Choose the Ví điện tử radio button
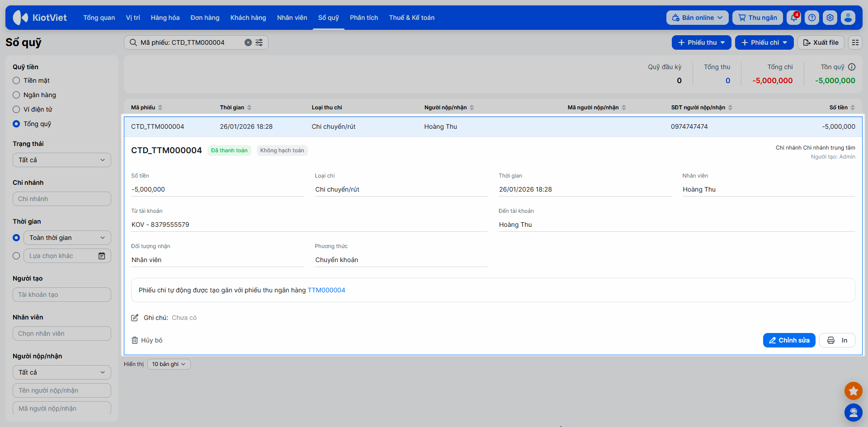Image resolution: width=868 pixels, height=427 pixels. [17, 109]
